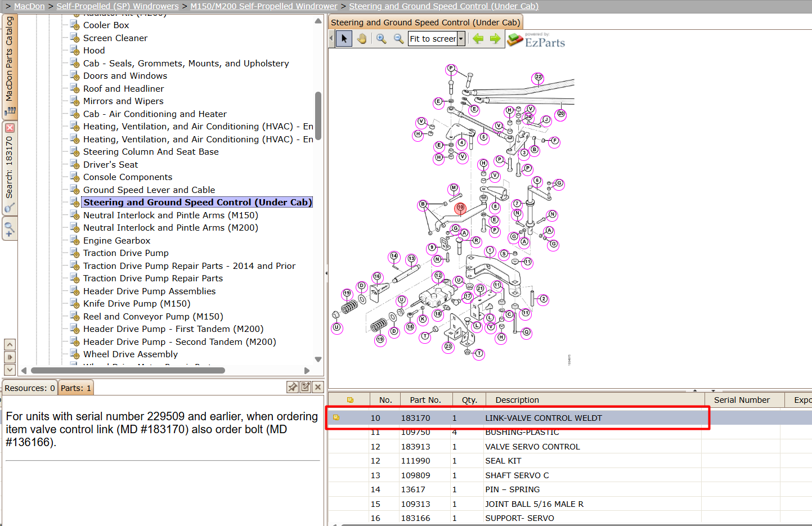Open the Fit to screen zoom dropdown
The height and width of the screenshot is (526, 812).
click(x=461, y=39)
